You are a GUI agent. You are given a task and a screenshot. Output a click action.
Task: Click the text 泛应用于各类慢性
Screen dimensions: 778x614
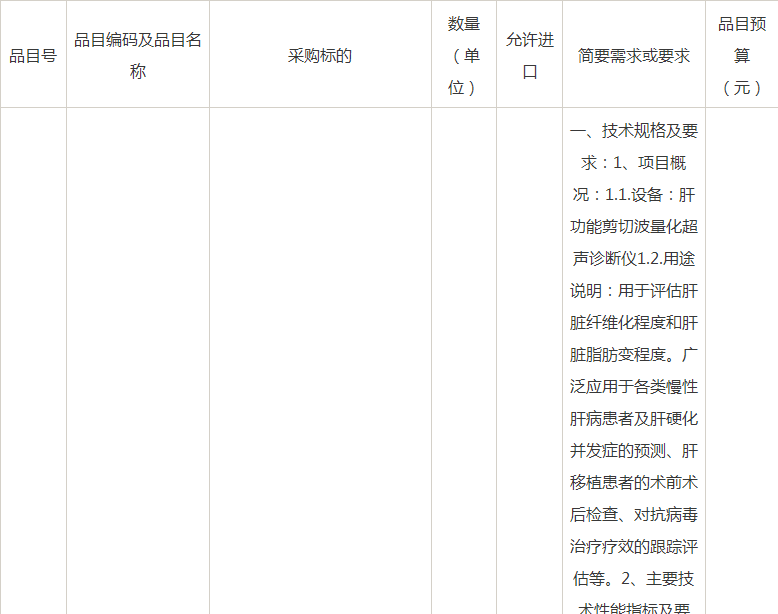634,387
